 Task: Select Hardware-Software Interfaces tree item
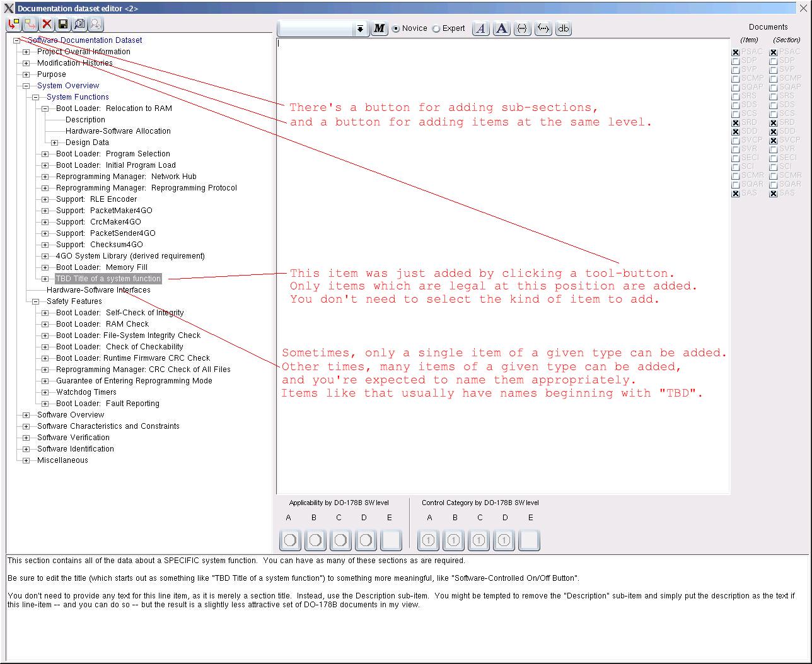(98, 290)
